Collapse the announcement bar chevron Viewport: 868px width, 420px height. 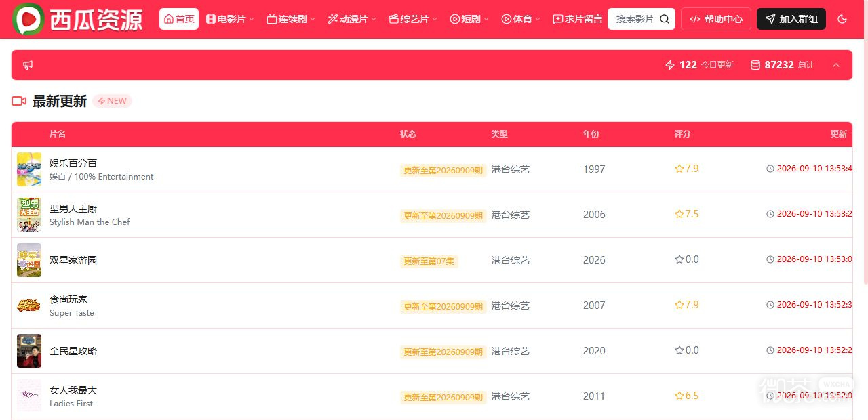coord(836,65)
